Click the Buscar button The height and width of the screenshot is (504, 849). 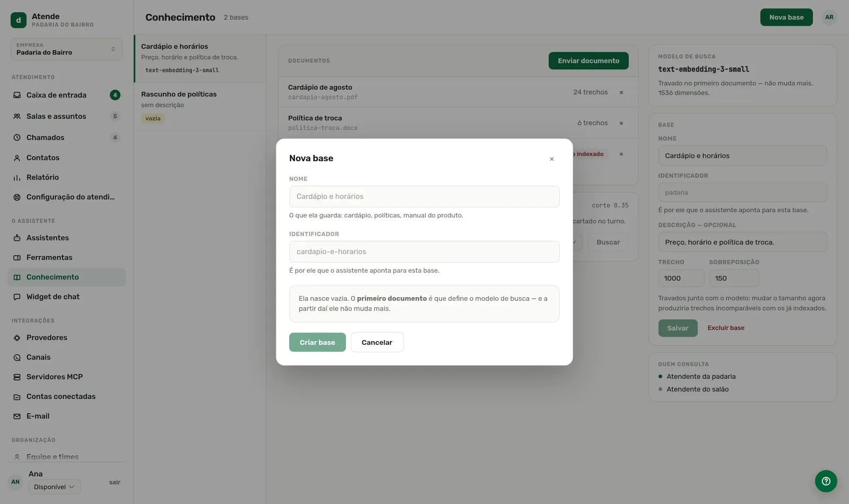pos(608,242)
